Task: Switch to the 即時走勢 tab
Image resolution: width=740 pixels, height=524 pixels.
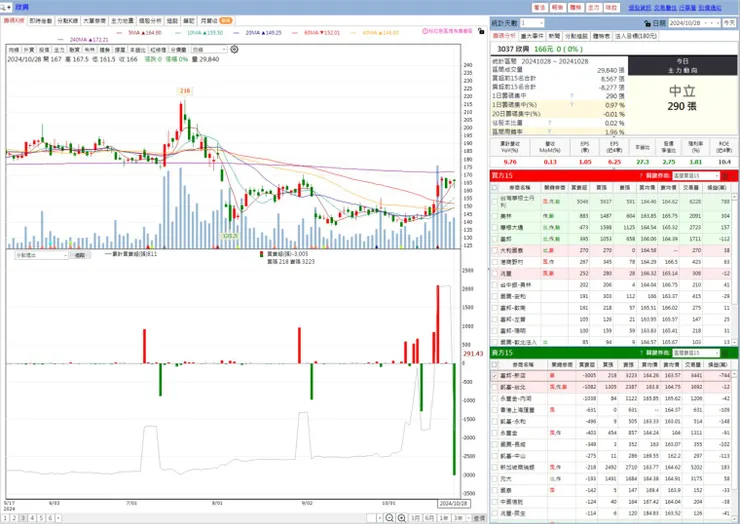Action: (41, 21)
